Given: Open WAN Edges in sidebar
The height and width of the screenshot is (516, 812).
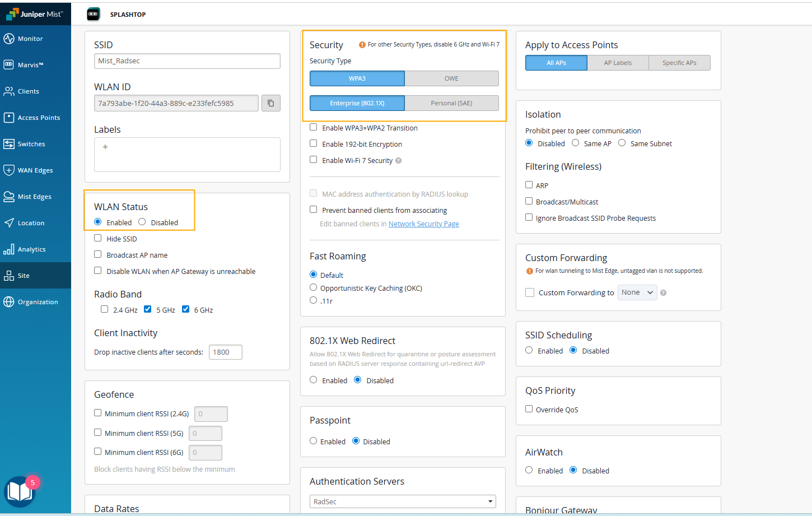Looking at the screenshot, I should pyautogui.click(x=35, y=170).
